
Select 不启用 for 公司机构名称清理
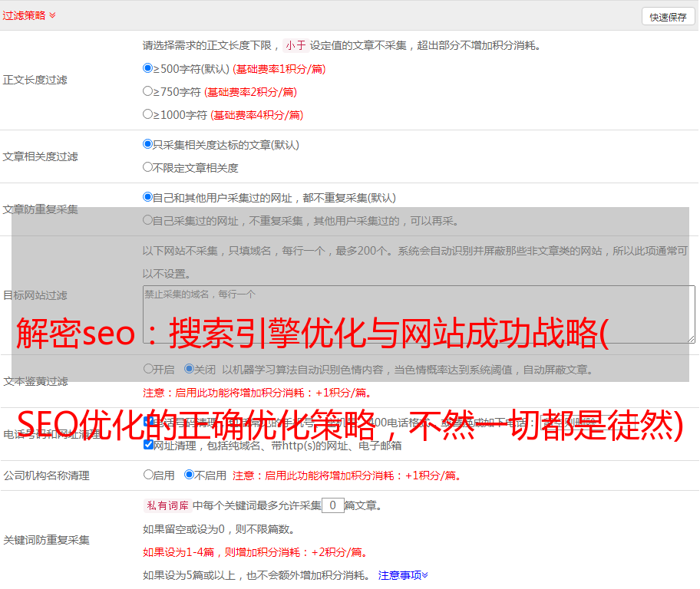point(189,475)
